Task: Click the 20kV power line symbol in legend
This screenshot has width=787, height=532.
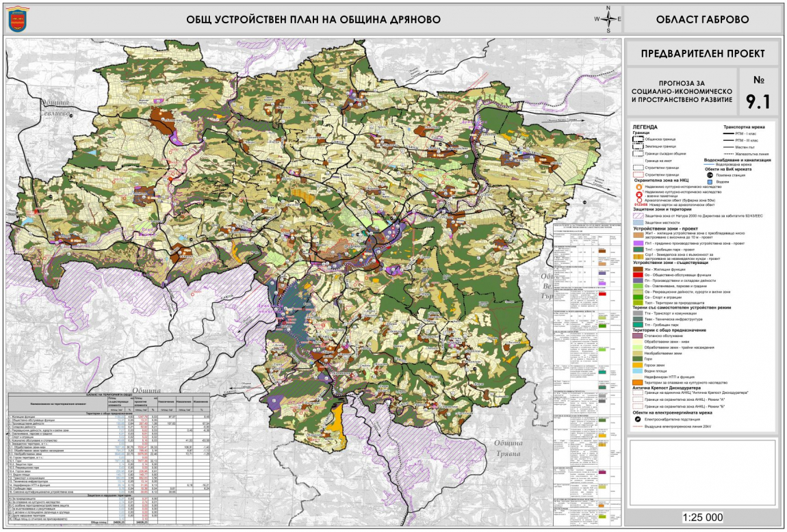Action: click(x=638, y=426)
